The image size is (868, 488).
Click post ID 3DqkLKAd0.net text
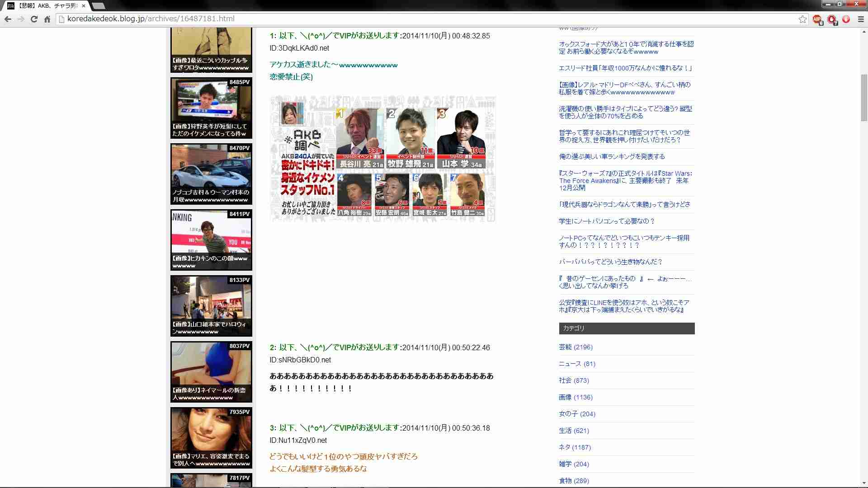(x=299, y=48)
